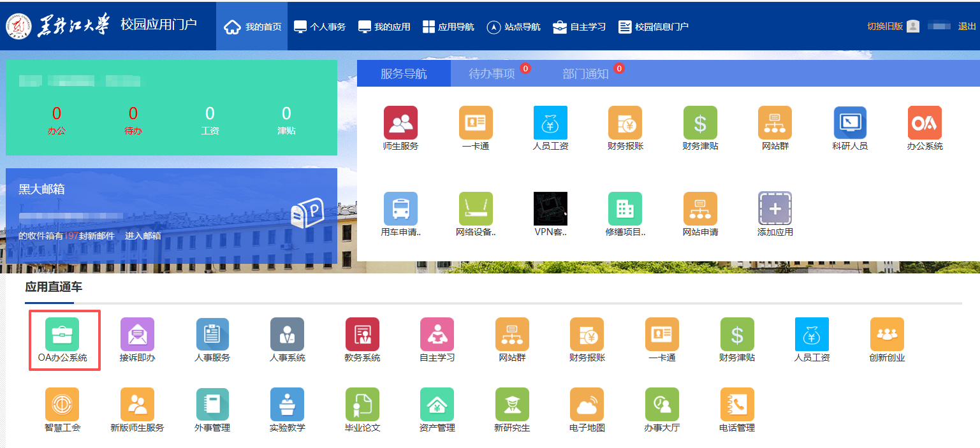
Task: Open 应用导航 in the top menu
Action: [x=448, y=27]
